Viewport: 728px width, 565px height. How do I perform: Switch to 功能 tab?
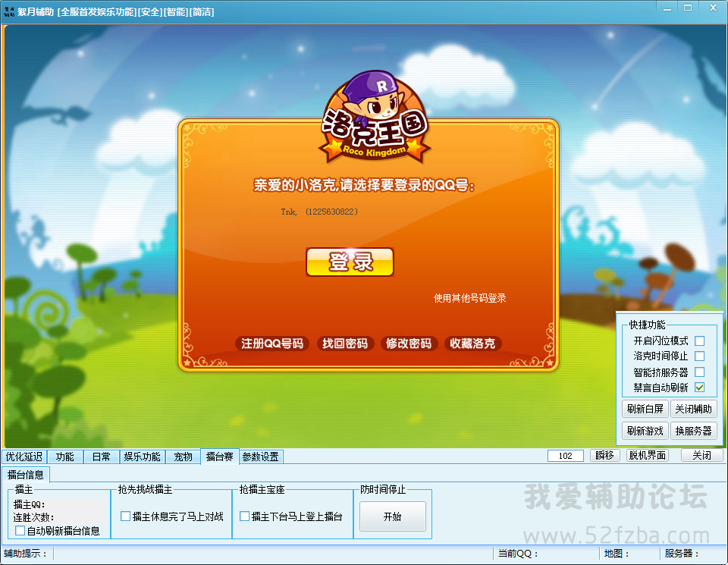(x=65, y=457)
